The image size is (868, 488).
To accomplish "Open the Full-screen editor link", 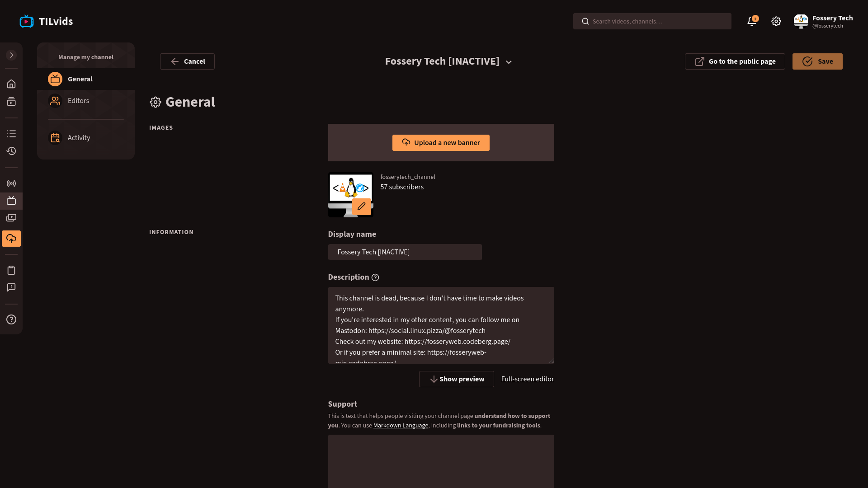I will [528, 379].
